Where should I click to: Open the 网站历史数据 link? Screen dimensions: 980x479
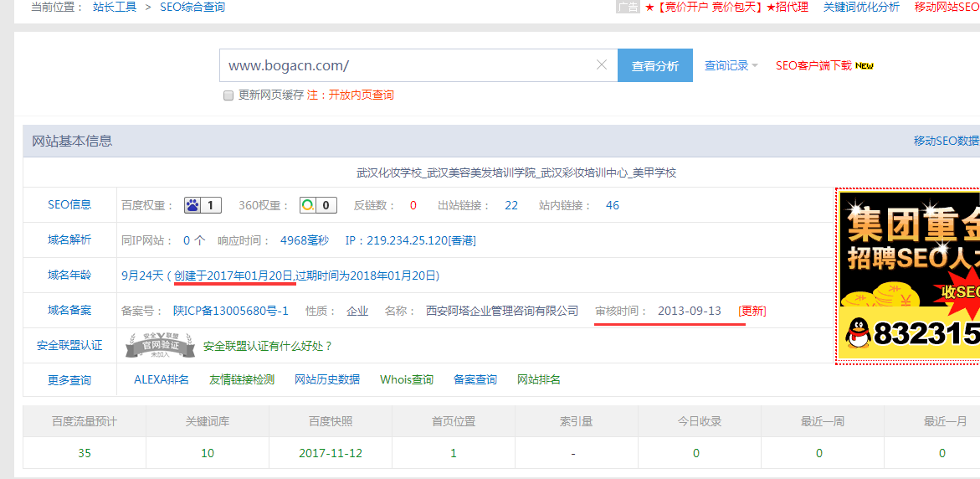(327, 379)
